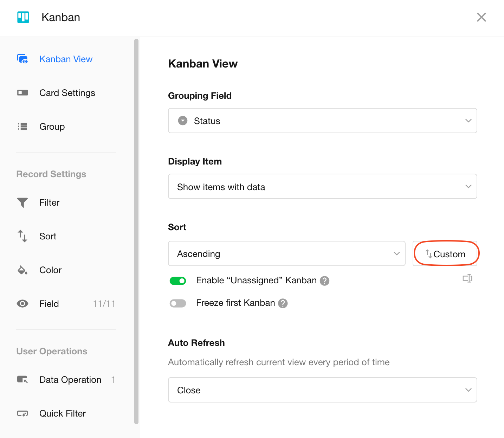This screenshot has width=504, height=438.
Task: Click the Filter funnel icon
Action: tap(22, 202)
